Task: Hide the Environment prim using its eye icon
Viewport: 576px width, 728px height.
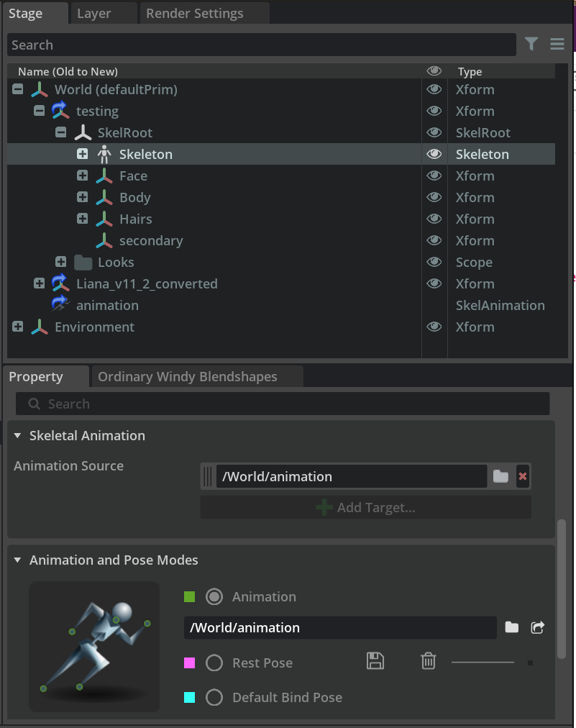Action: tap(434, 327)
